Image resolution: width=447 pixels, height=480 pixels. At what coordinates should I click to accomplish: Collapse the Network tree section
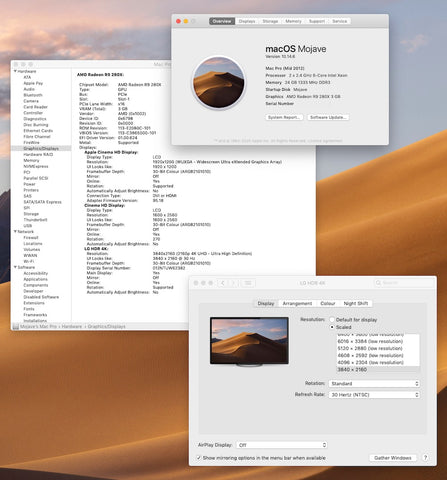(x=15, y=231)
